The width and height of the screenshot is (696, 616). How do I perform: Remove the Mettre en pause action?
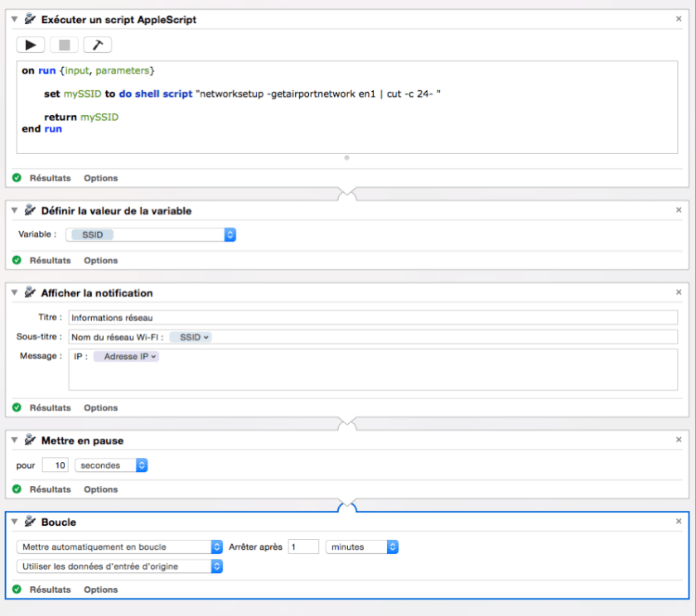coord(679,440)
